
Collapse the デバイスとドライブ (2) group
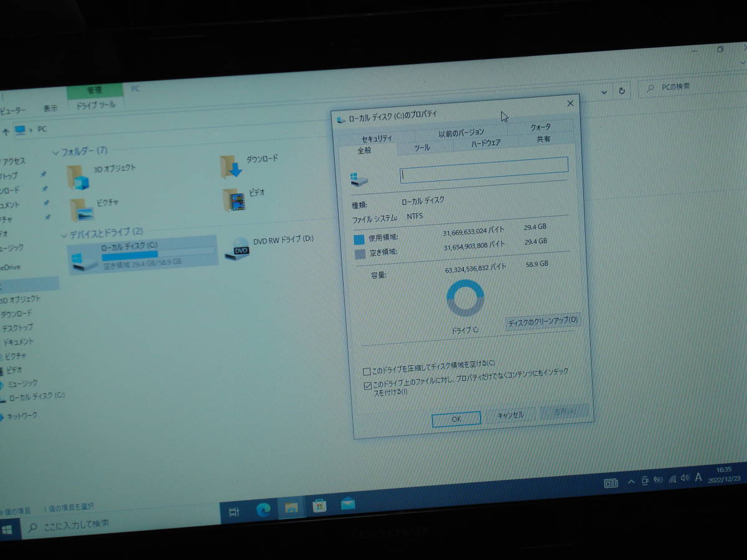pos(63,236)
